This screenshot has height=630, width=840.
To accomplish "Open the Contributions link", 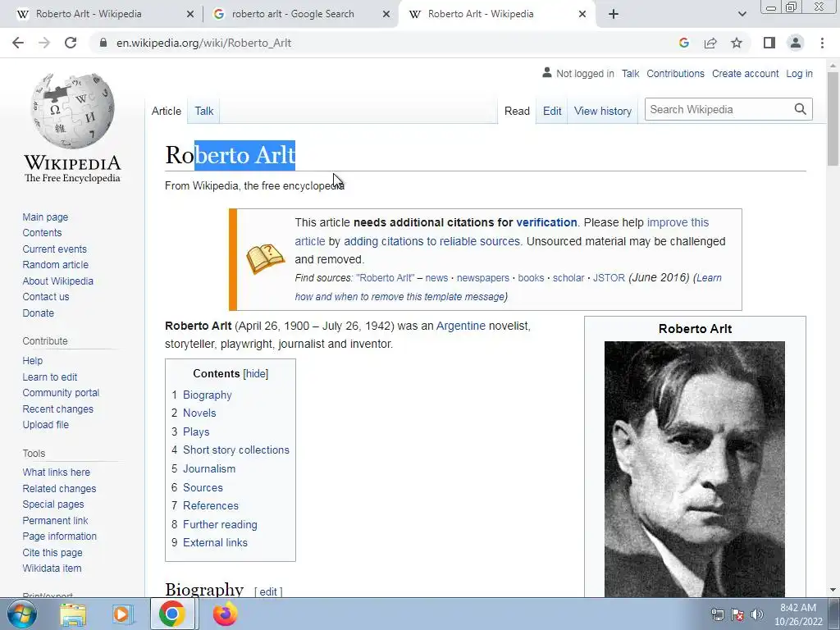I will point(675,73).
